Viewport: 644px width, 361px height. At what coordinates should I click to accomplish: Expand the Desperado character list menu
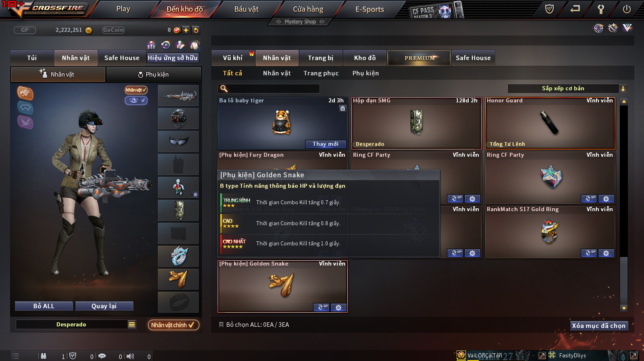[x=132, y=324]
